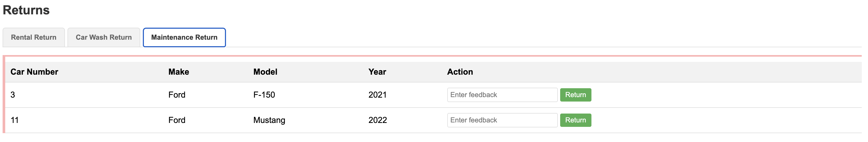The height and width of the screenshot is (142, 868).
Task: Select the F-150 model cell
Action: click(x=264, y=95)
